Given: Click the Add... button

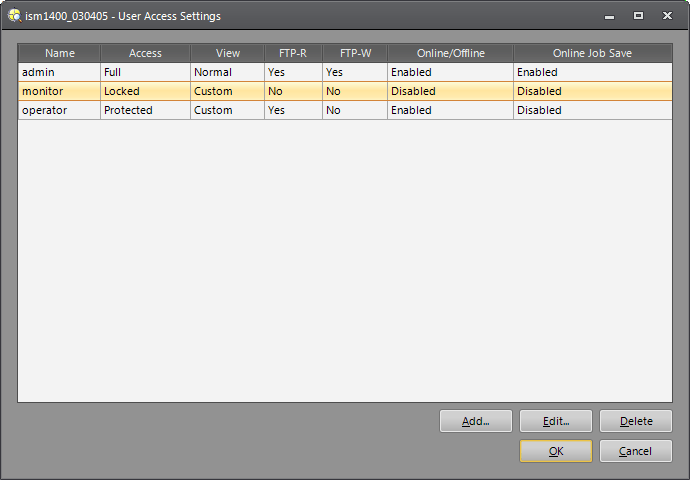Looking at the screenshot, I should pyautogui.click(x=476, y=422).
